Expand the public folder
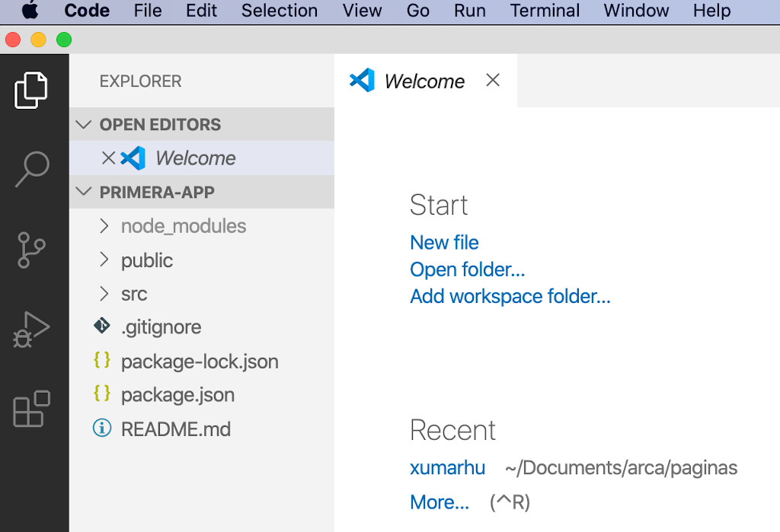 point(146,260)
